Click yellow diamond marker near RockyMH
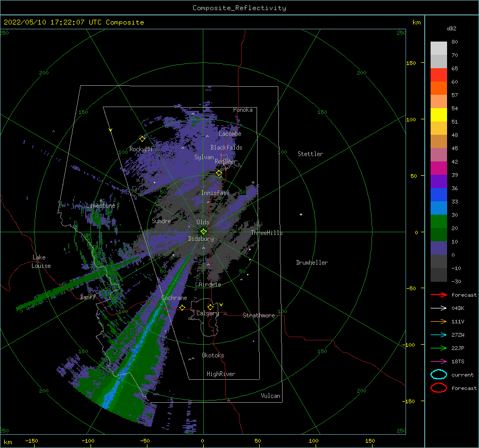479x448 pixels. [142, 139]
